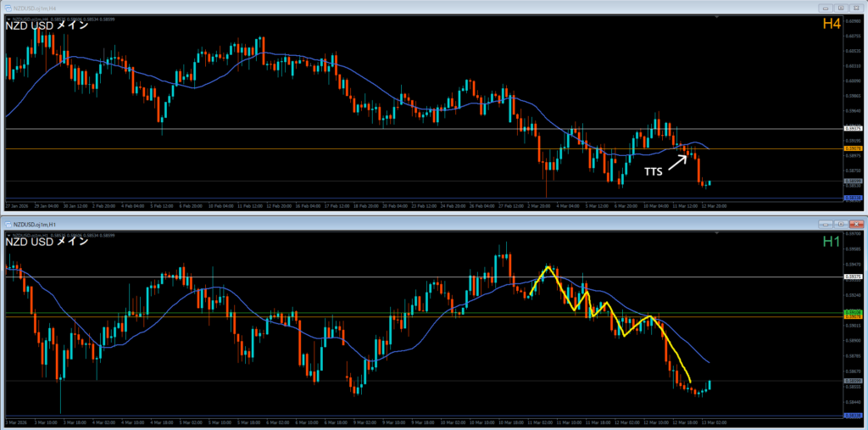Click the orange H4 timeframe label
The width and height of the screenshot is (868, 430).
tap(831, 25)
